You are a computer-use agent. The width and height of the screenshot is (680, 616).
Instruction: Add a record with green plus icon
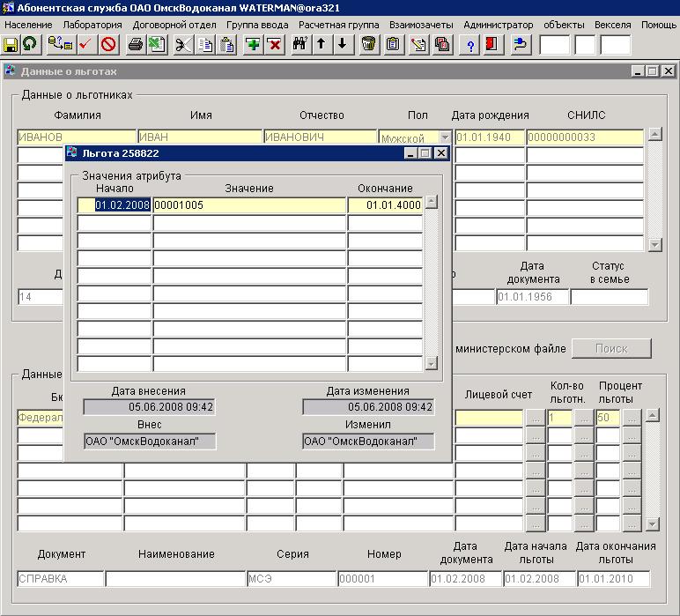click(253, 44)
